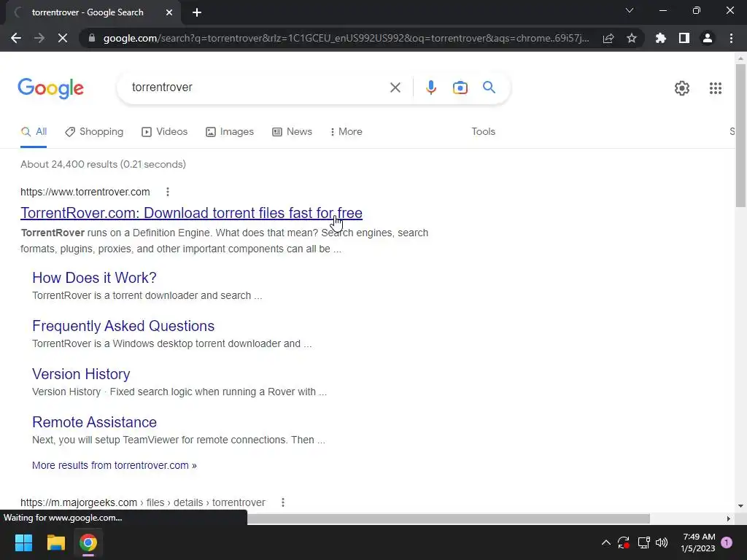The width and height of the screenshot is (747, 560).
Task: Click the https://www.torrentrover.com URL text
Action: pyautogui.click(x=85, y=192)
